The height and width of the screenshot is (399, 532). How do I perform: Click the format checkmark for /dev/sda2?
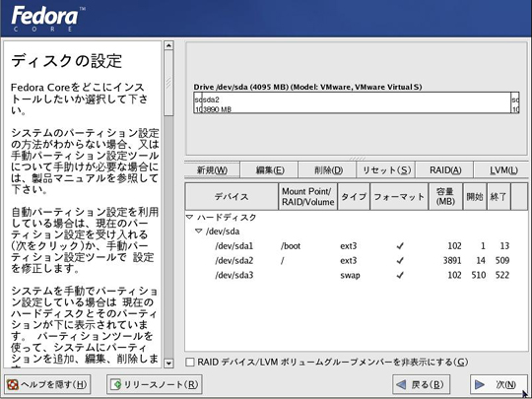400,260
